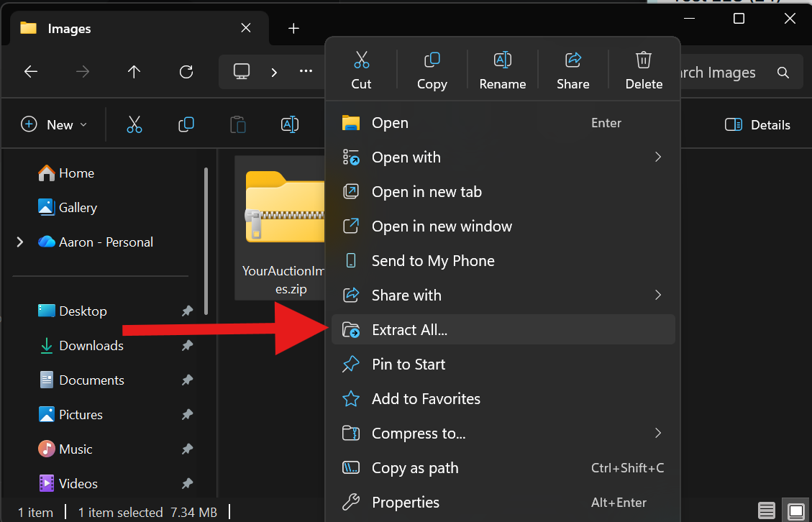Unpin Downloads using its pin icon
This screenshot has width=812, height=522.
[187, 345]
